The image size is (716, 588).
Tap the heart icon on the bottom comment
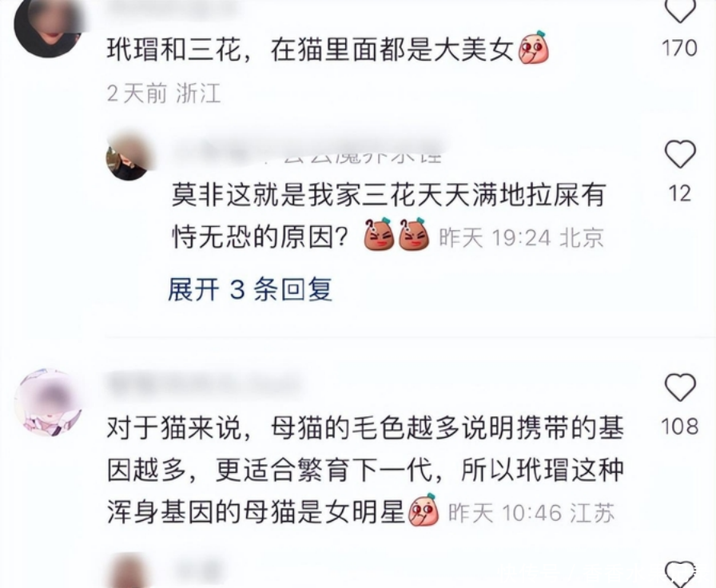click(x=680, y=574)
